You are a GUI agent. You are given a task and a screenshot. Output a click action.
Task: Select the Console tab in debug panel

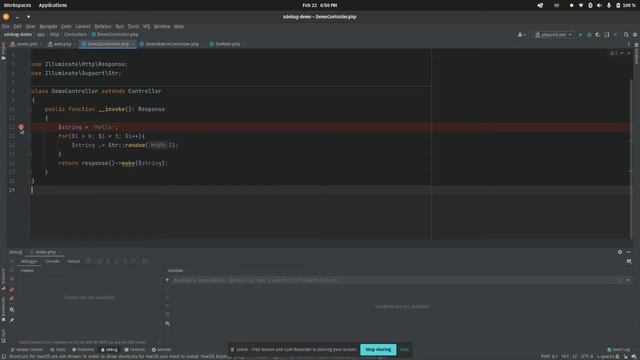click(x=52, y=261)
